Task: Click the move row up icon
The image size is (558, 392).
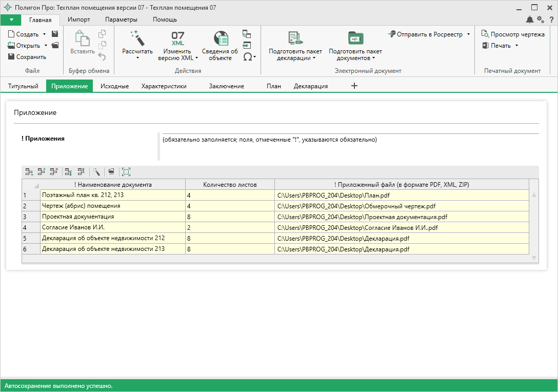Action: [81, 172]
